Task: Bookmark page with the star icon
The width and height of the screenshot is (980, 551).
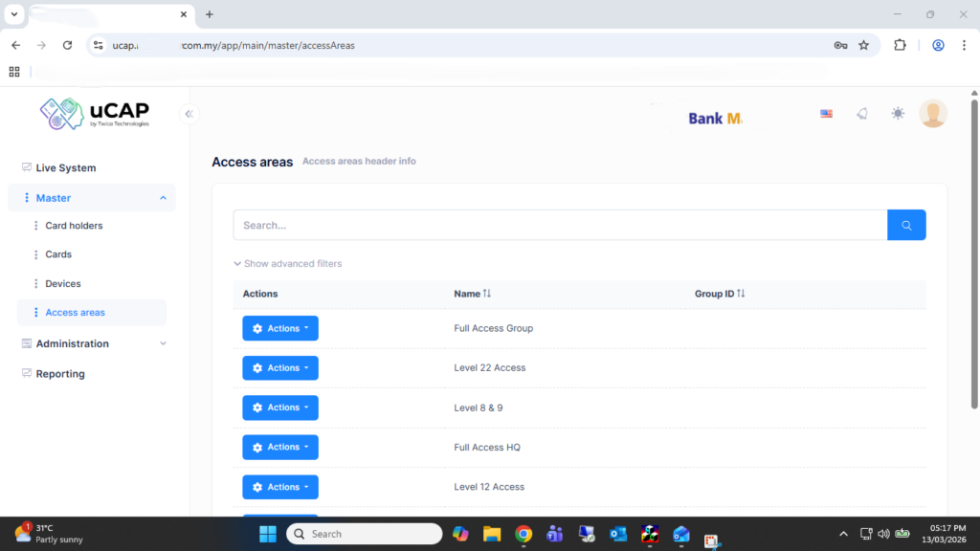Action: click(x=863, y=45)
